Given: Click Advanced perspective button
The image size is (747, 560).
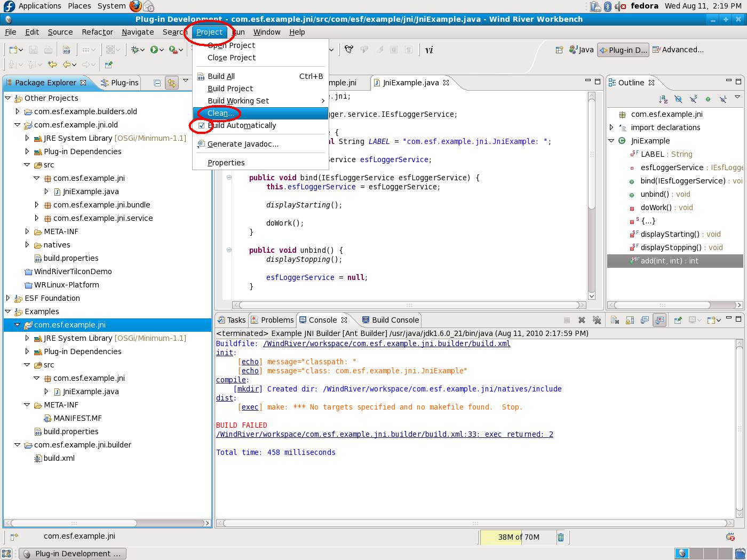Looking at the screenshot, I should pos(678,50).
